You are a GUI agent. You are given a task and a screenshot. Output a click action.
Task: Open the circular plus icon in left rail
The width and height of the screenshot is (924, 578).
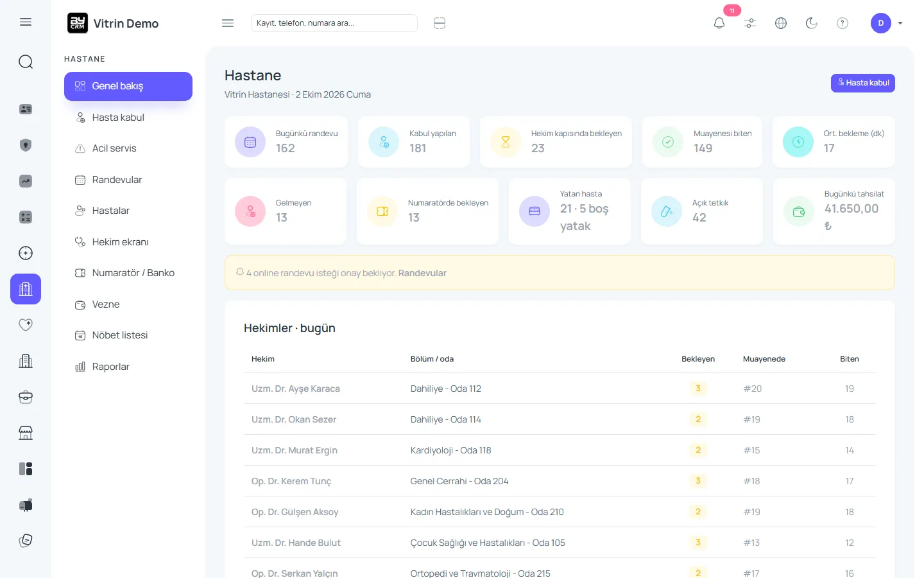tap(26, 253)
